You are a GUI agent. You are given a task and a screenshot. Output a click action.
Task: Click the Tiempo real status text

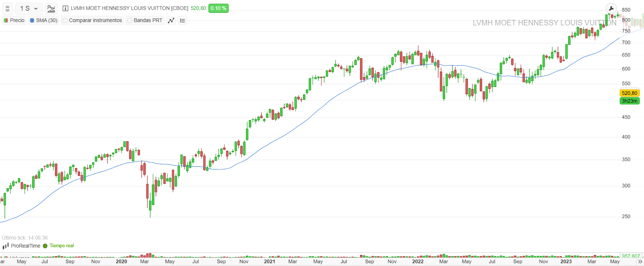[x=62, y=246]
